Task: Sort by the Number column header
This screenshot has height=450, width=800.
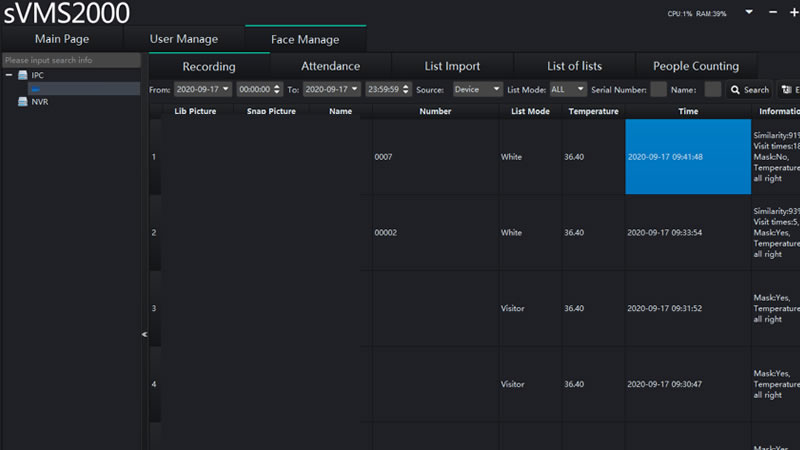Action: pos(435,111)
